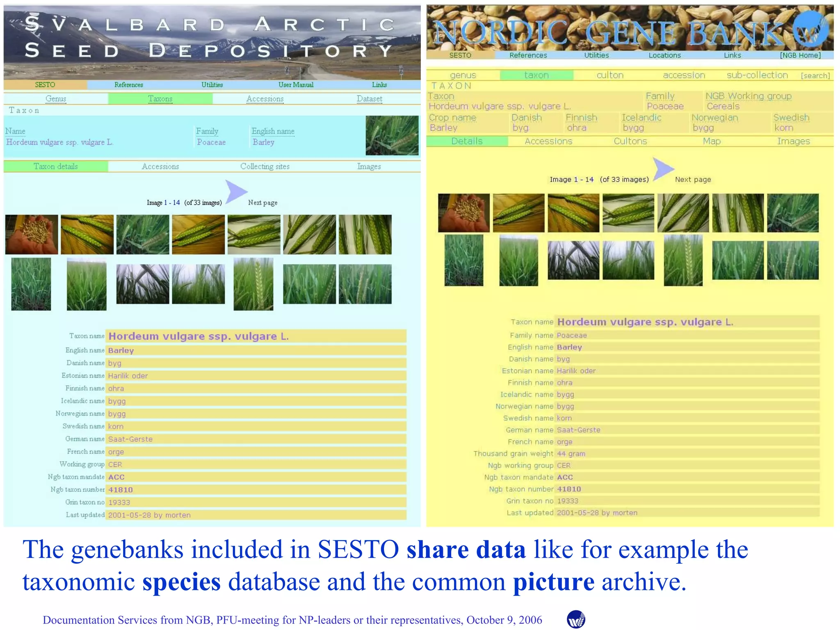Switch to Images sub-tab in Svalbard panel
The width and height of the screenshot is (840, 630).
[369, 167]
